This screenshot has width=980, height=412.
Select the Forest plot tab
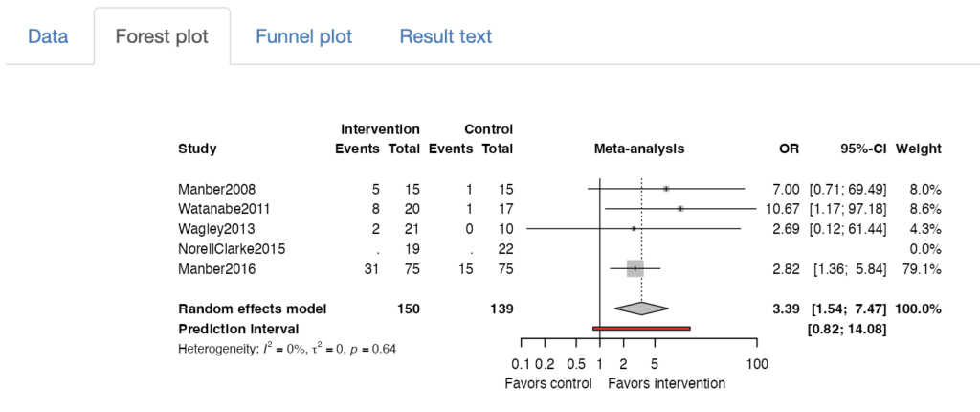(x=161, y=37)
